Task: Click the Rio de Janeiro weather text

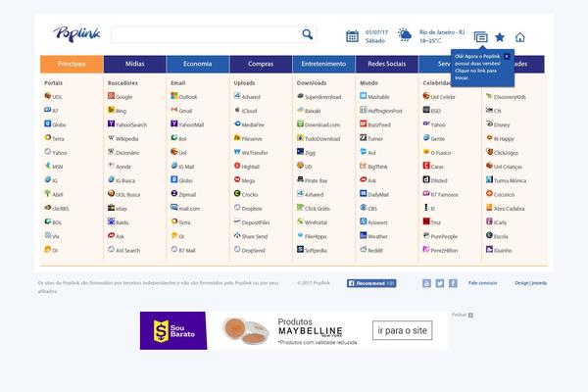Action: pos(442,32)
